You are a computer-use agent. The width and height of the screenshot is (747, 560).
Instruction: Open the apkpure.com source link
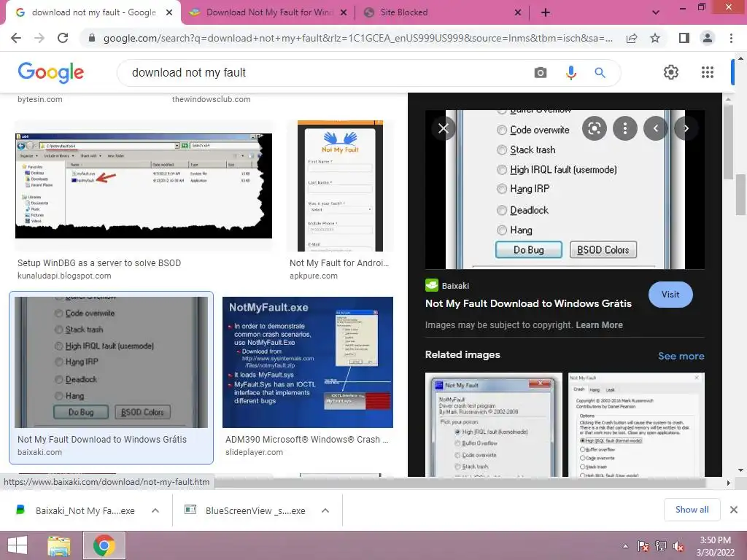pyautogui.click(x=314, y=276)
